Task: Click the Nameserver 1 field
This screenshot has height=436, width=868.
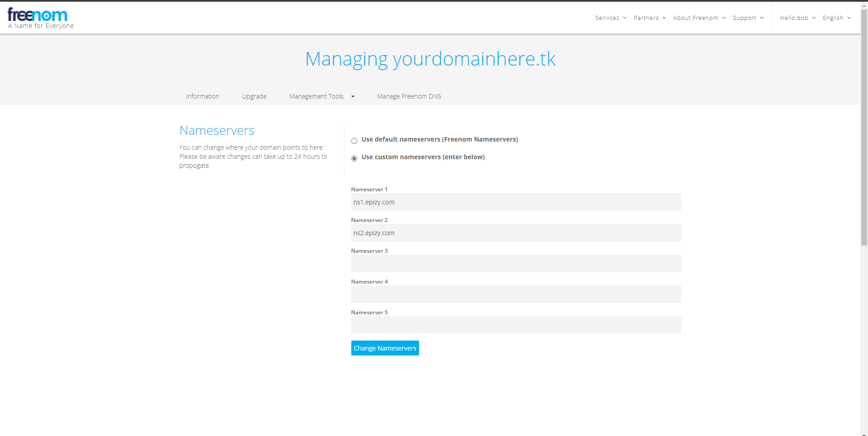Action: click(x=516, y=202)
